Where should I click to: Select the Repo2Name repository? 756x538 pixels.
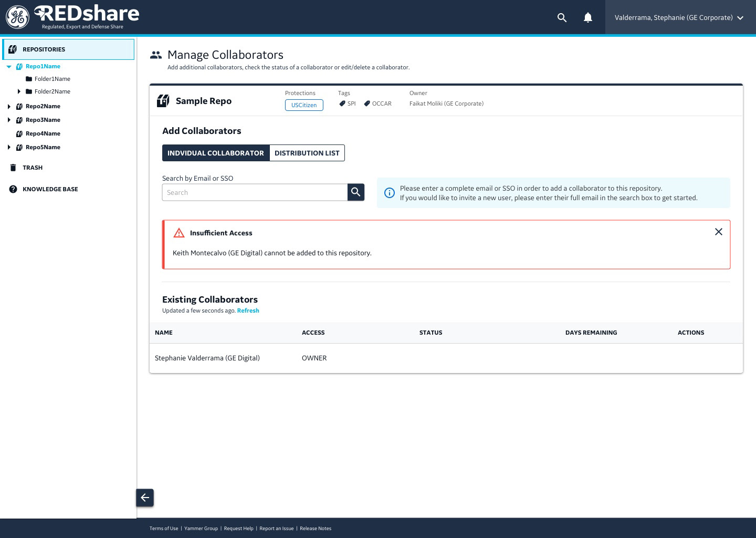click(43, 106)
